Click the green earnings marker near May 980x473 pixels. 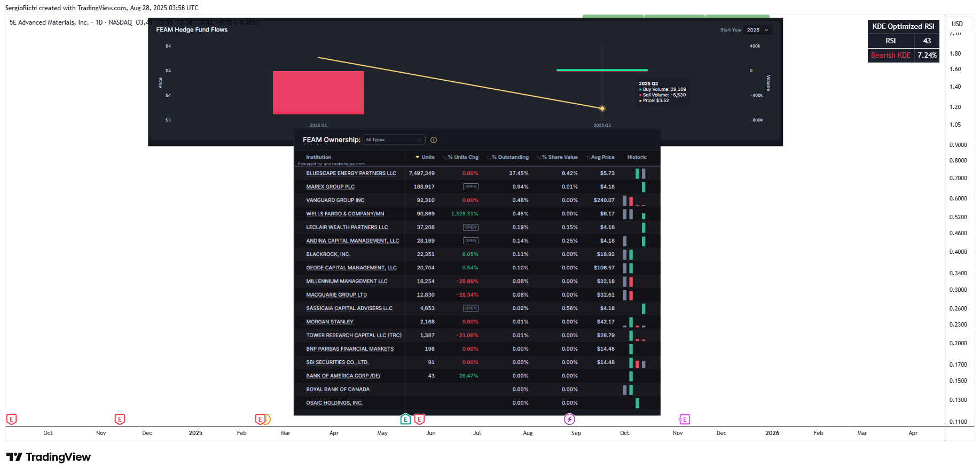pos(405,419)
